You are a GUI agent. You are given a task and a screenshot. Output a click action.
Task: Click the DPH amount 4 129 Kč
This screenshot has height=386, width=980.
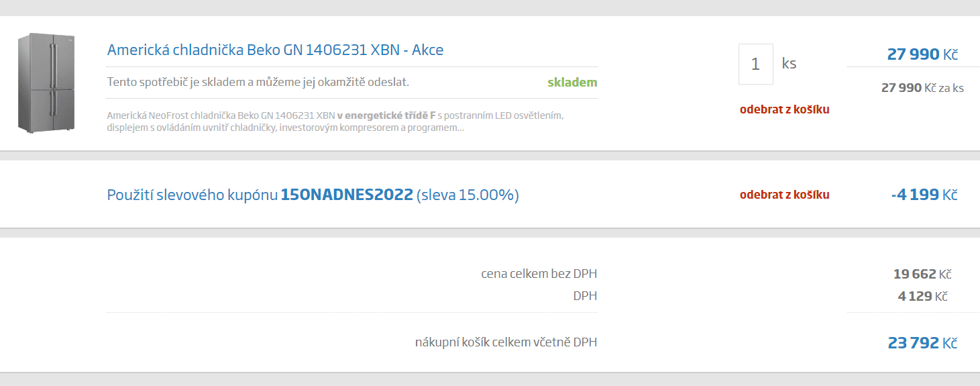click(x=922, y=296)
